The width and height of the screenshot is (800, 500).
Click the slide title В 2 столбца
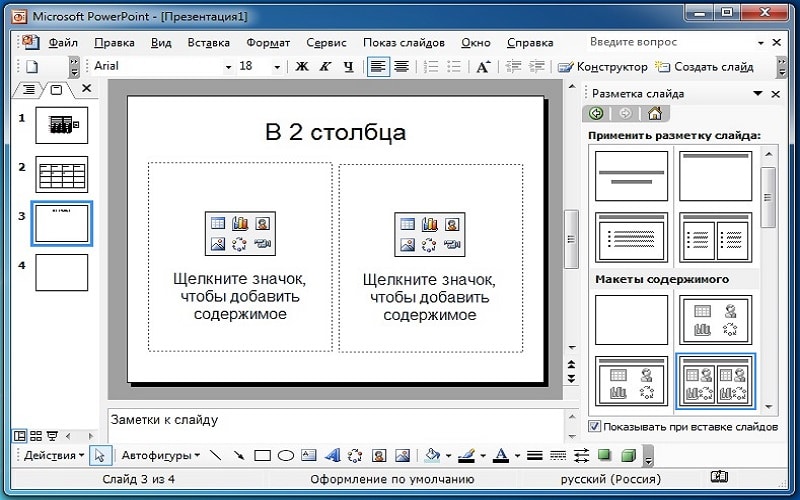(x=335, y=132)
